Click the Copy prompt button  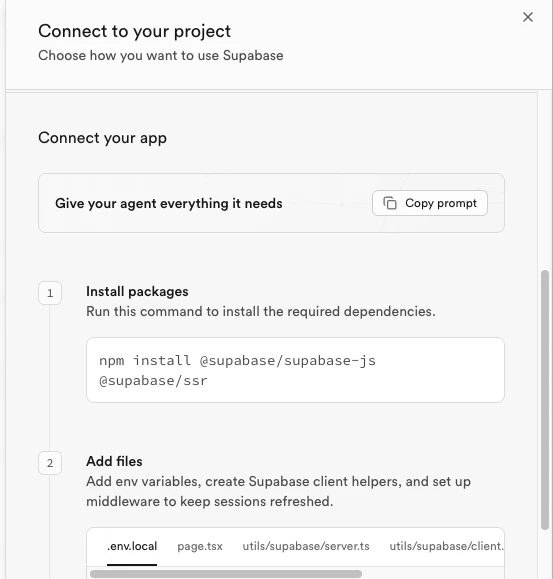point(430,203)
